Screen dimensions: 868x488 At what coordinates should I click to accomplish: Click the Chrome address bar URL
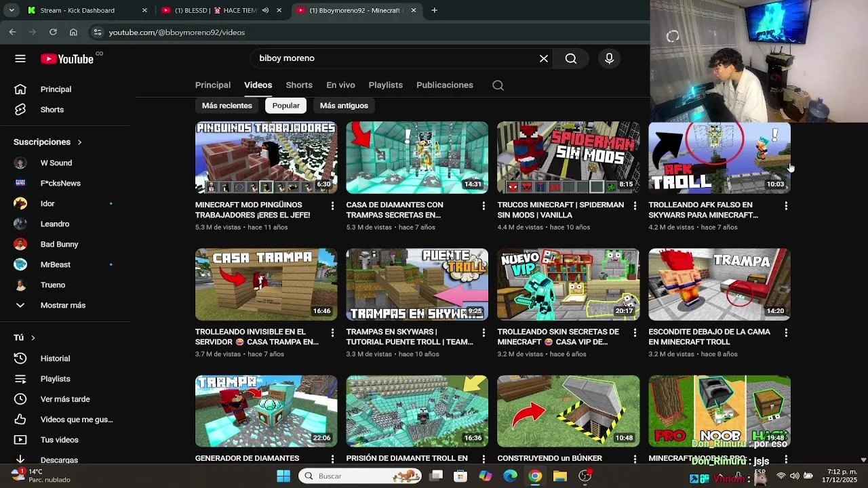tap(177, 33)
